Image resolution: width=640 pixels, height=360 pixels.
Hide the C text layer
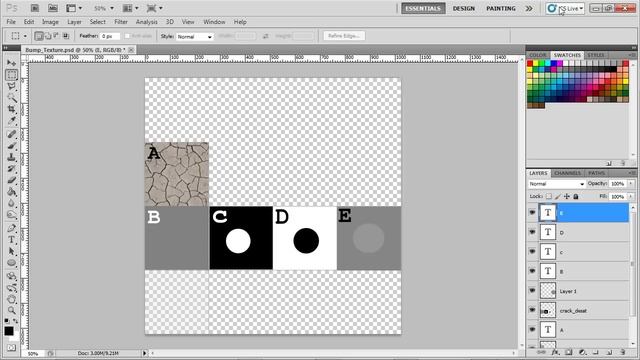click(532, 251)
